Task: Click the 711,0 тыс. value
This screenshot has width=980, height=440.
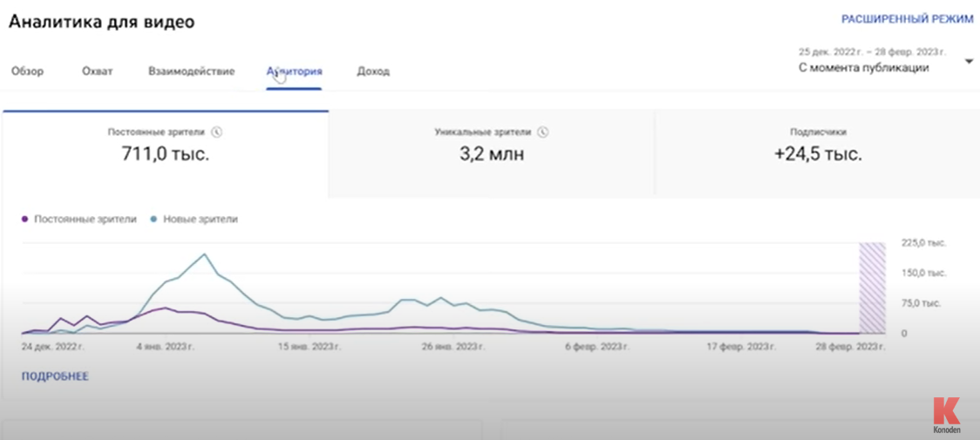Action: tap(166, 154)
